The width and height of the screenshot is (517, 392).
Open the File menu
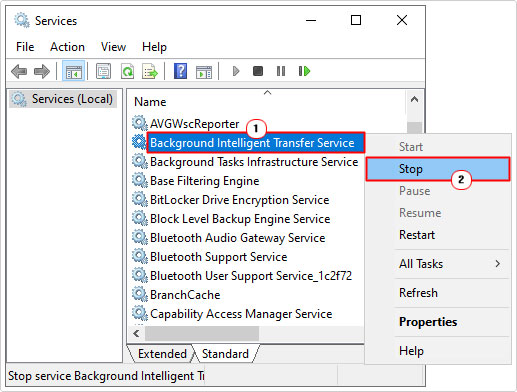coord(25,47)
